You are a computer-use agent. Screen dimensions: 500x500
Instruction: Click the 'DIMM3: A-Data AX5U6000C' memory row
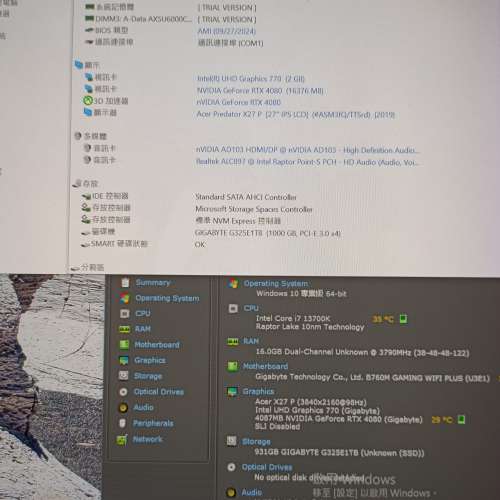pos(143,19)
